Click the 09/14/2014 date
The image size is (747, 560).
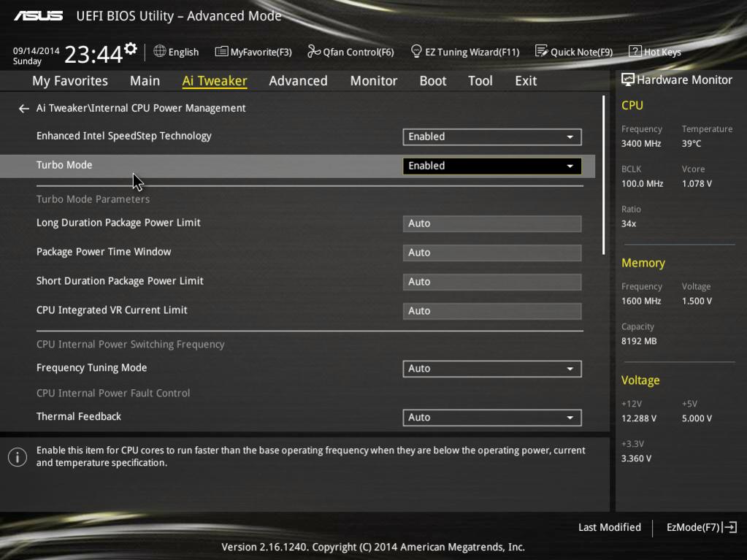[37, 50]
